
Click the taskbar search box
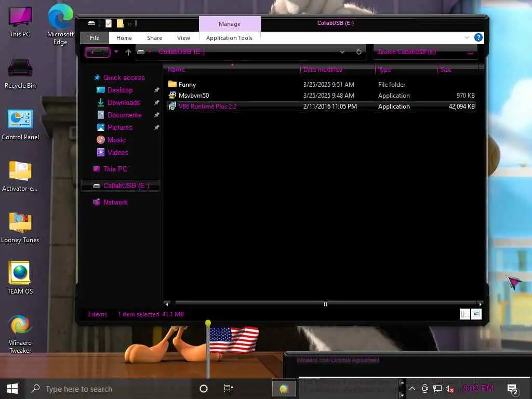click(109, 389)
